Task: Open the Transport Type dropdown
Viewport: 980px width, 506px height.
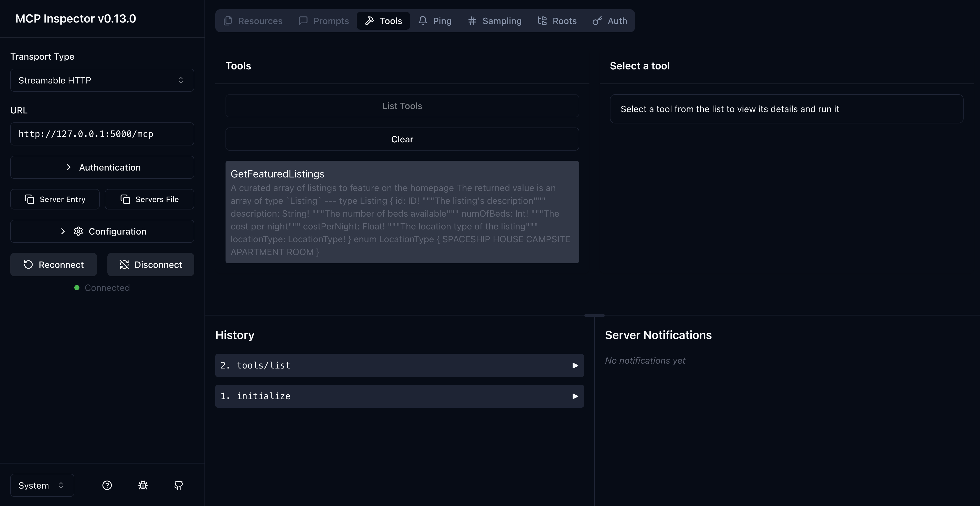Action: click(101, 80)
